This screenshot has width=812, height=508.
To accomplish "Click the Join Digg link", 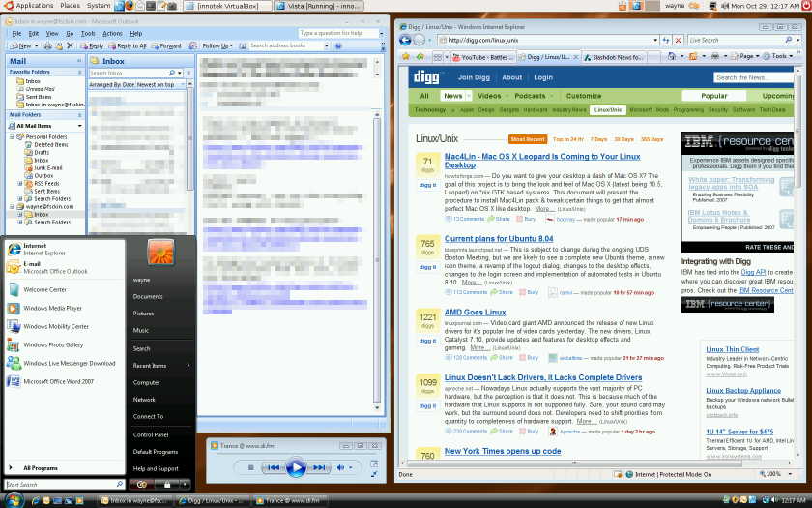I will coord(474,77).
